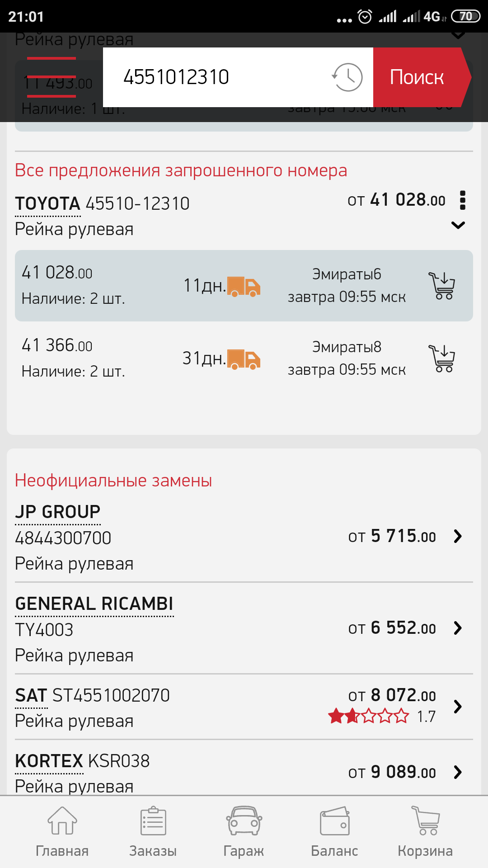Collapse the TOYOTA 45510-12310 offers

click(458, 225)
